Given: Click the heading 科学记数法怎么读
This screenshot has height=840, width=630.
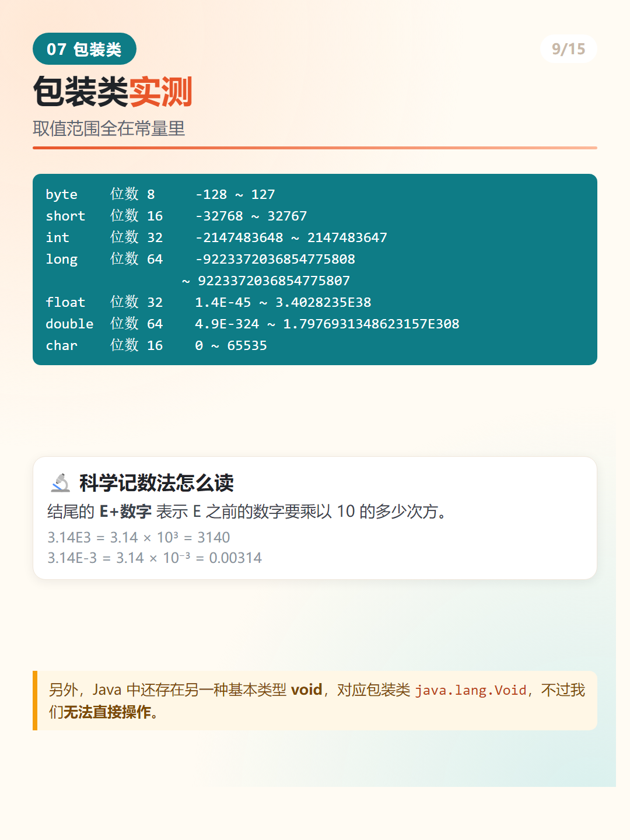Looking at the screenshot, I should coord(156,483).
